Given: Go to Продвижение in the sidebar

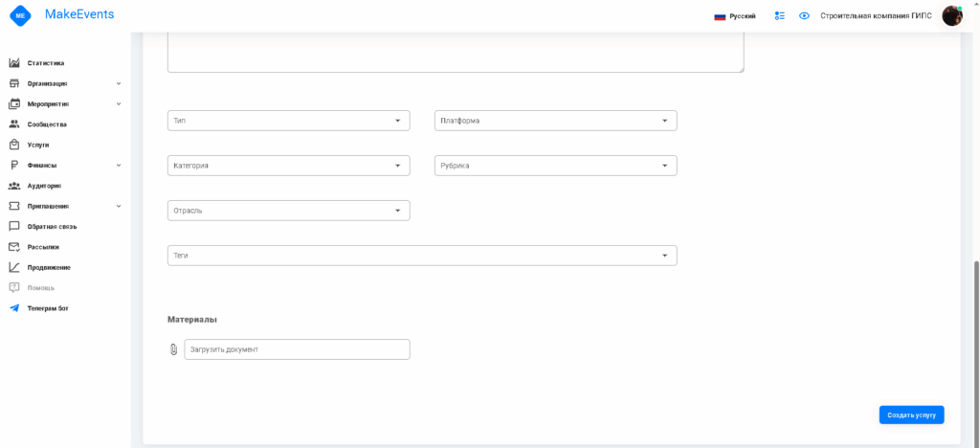Looking at the screenshot, I should pos(48,267).
